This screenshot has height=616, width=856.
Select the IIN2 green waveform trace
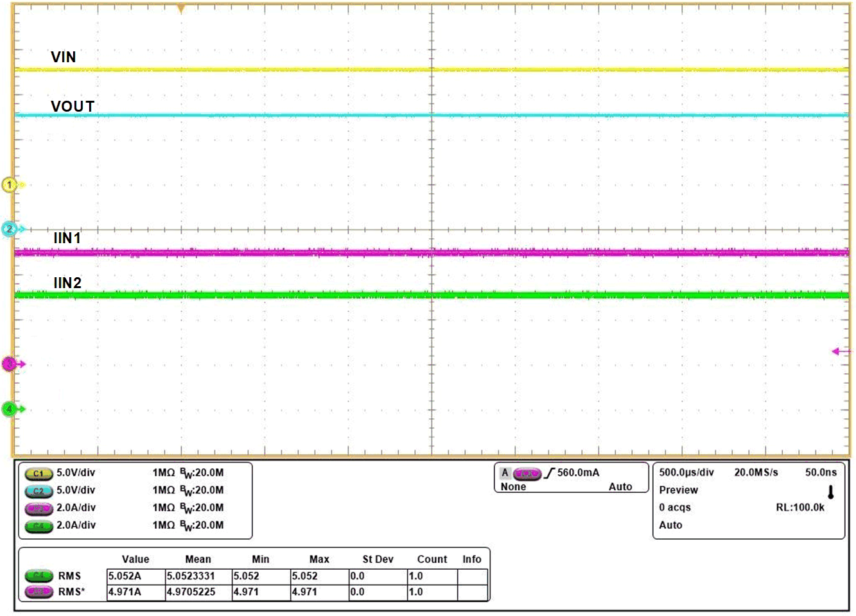point(432,295)
